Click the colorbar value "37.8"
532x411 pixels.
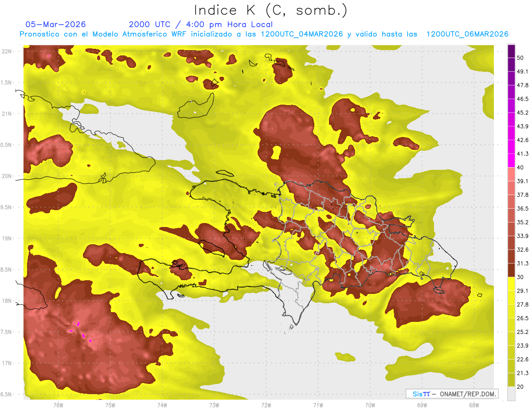[523, 195]
